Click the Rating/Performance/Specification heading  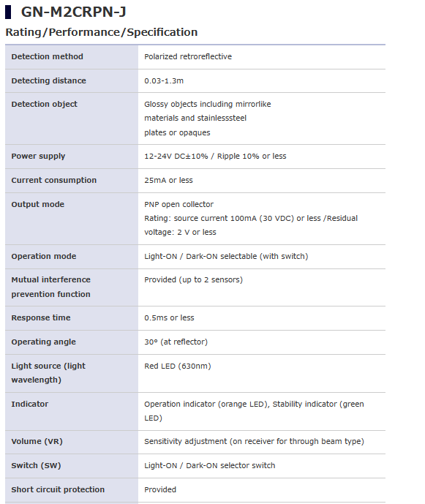coord(101,32)
